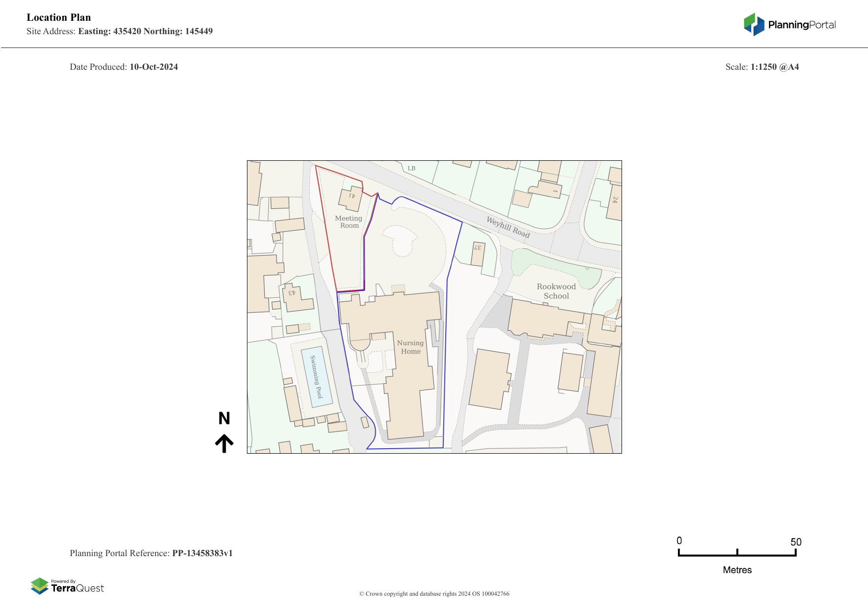Click the date produced 10-Oct-2024
868x614 pixels.
pos(153,67)
